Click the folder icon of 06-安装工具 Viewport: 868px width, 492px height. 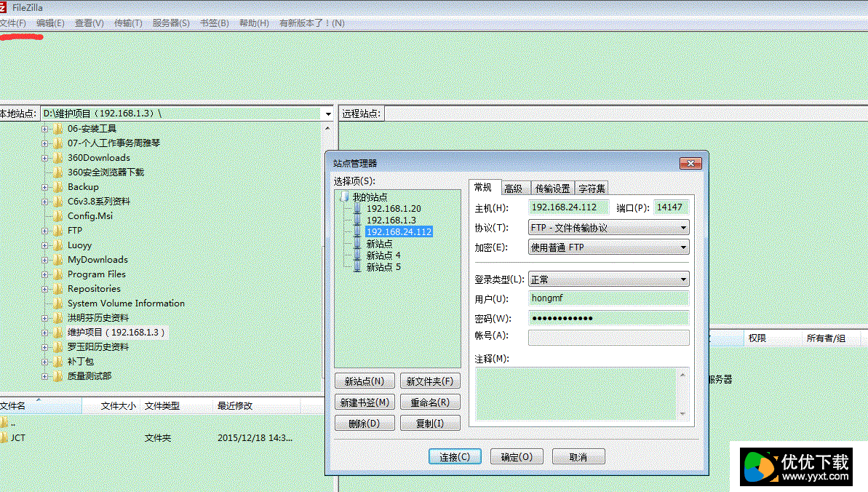coord(57,129)
